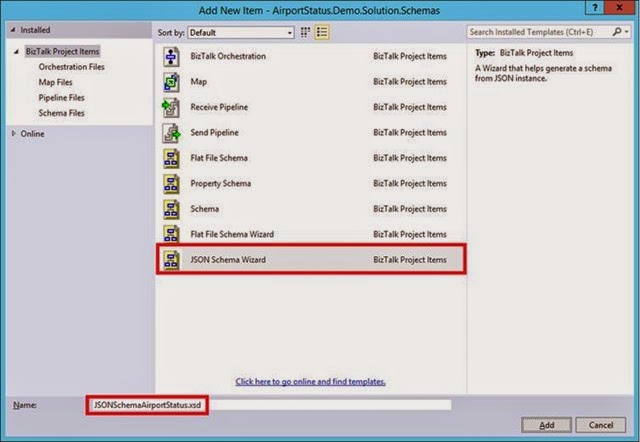Click the Flat File Schema label
This screenshot has height=442, width=640.
(219, 158)
